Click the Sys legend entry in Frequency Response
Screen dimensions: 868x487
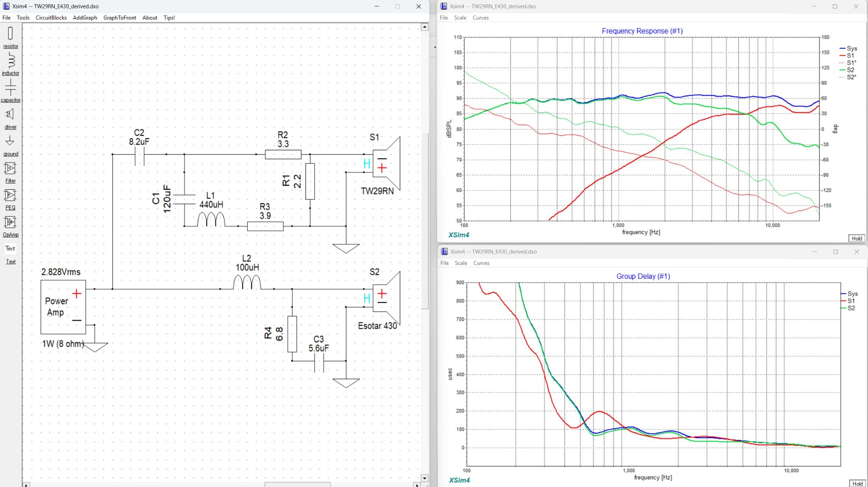[x=848, y=48]
